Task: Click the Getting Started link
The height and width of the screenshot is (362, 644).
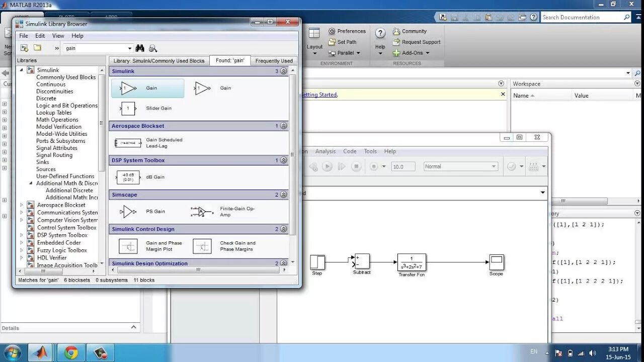Action: point(319,95)
